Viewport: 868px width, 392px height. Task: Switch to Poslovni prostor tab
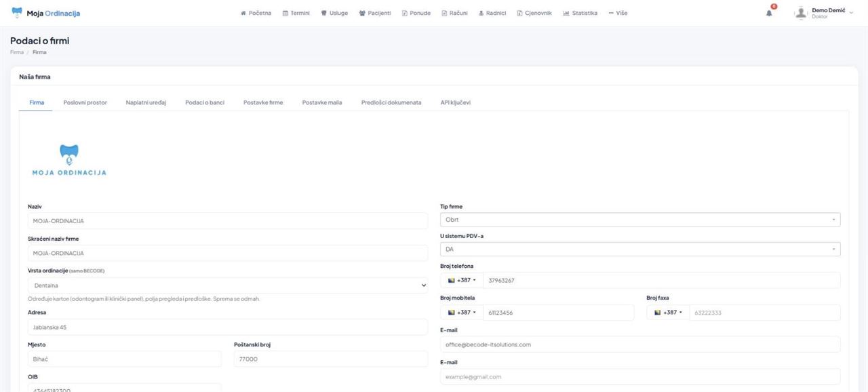point(85,102)
